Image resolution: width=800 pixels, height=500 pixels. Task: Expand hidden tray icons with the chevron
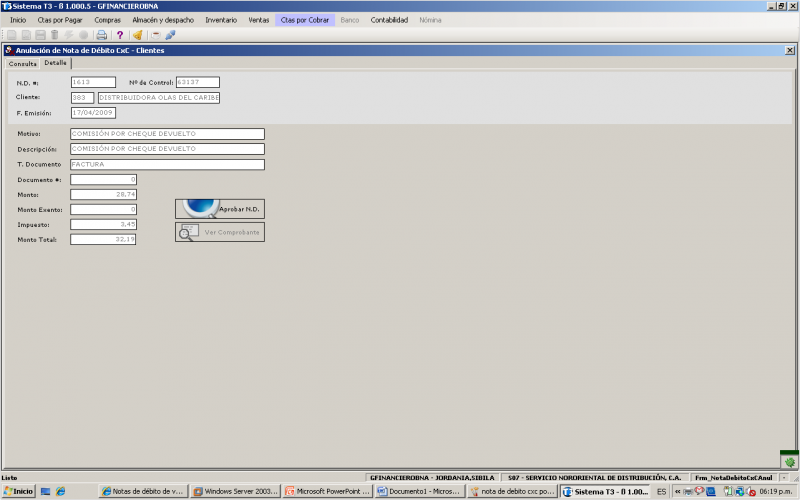(678, 491)
